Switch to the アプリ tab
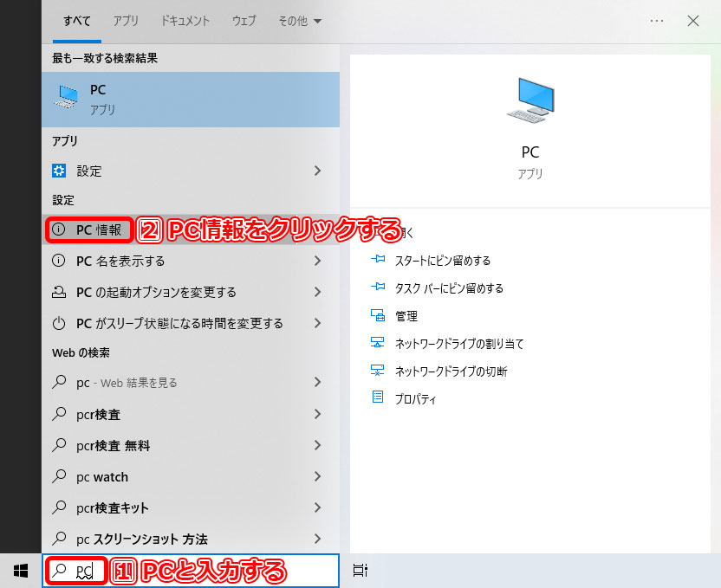This screenshot has height=588, width=721. point(127,21)
